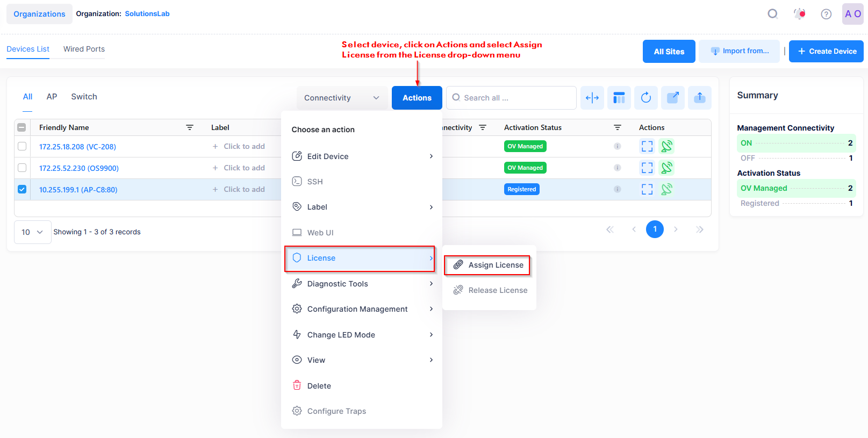
Task: Uncheck the 10.255.199.1 (AP-C8:80) device checkbox
Action: point(22,189)
